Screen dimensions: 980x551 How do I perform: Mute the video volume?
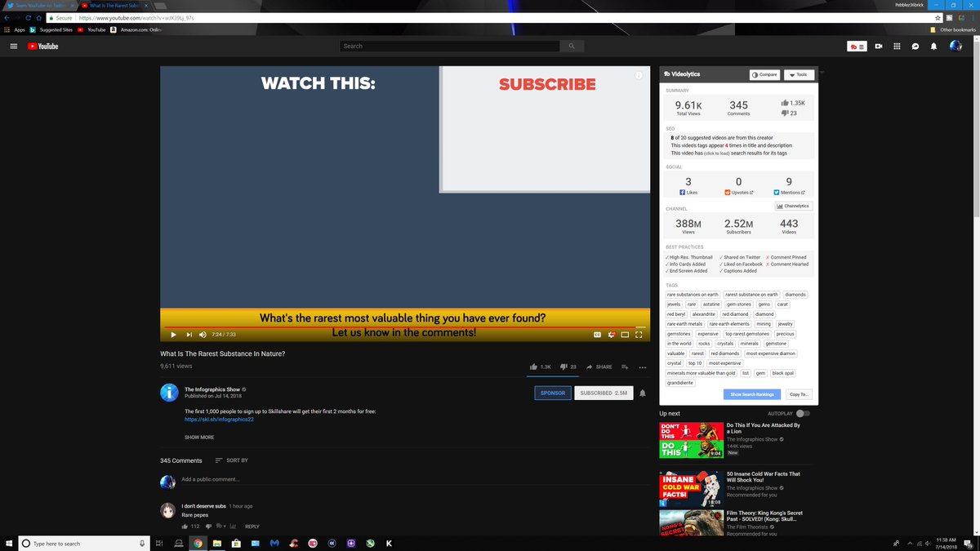[x=203, y=335]
